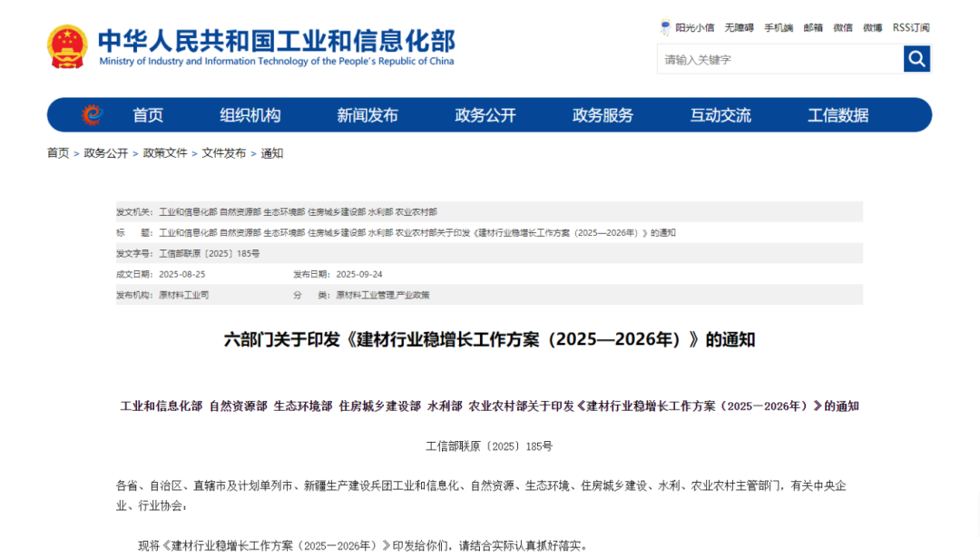Open the 首页 navigation menu
Image resolution: width=980 pixels, height=558 pixels.
click(149, 114)
